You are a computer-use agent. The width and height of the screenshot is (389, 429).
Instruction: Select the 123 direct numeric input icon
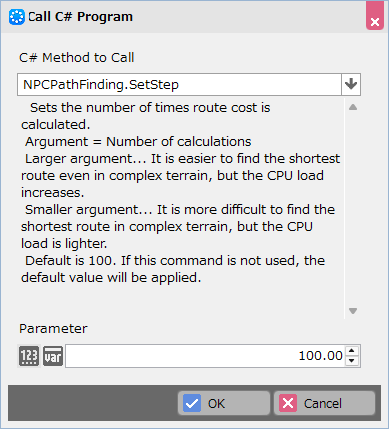coord(29,356)
